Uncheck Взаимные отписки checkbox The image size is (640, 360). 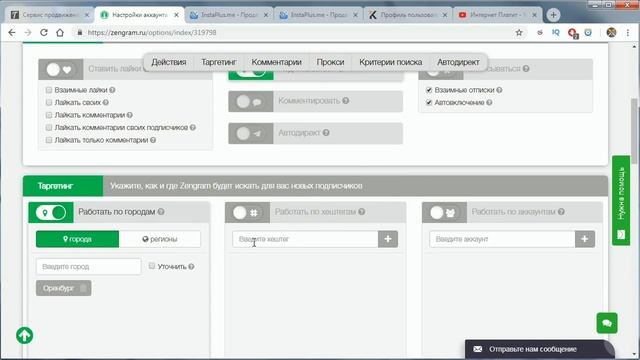pos(429,90)
